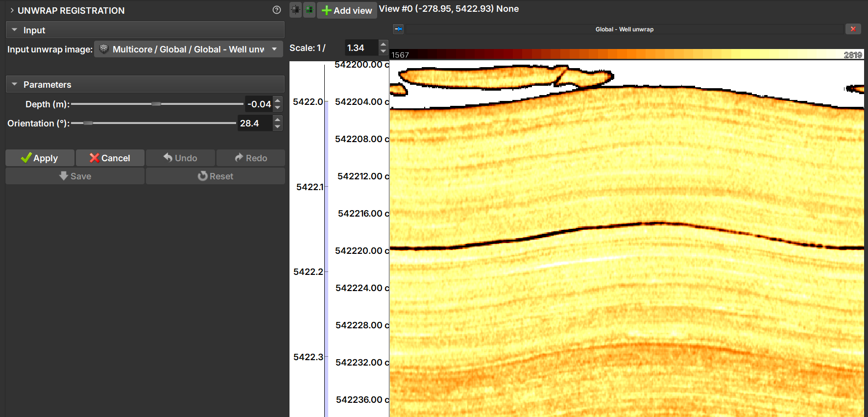Increase the Depth value with up arrow
This screenshot has width=868, height=417.
(x=278, y=100)
